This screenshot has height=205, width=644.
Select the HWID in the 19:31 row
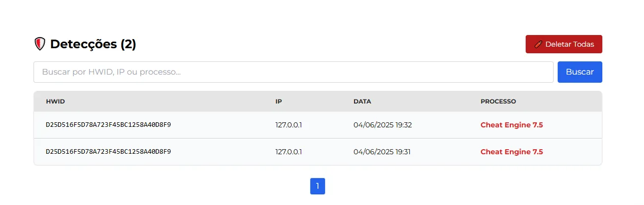(108, 152)
